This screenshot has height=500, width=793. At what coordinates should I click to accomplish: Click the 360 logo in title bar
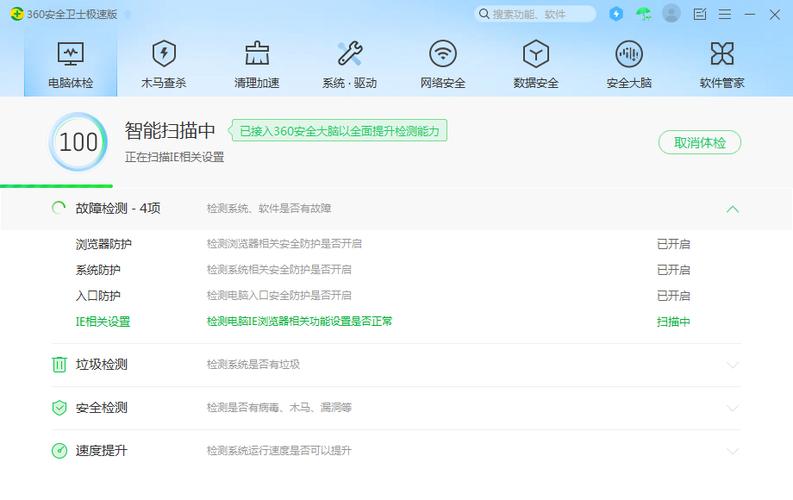17,14
